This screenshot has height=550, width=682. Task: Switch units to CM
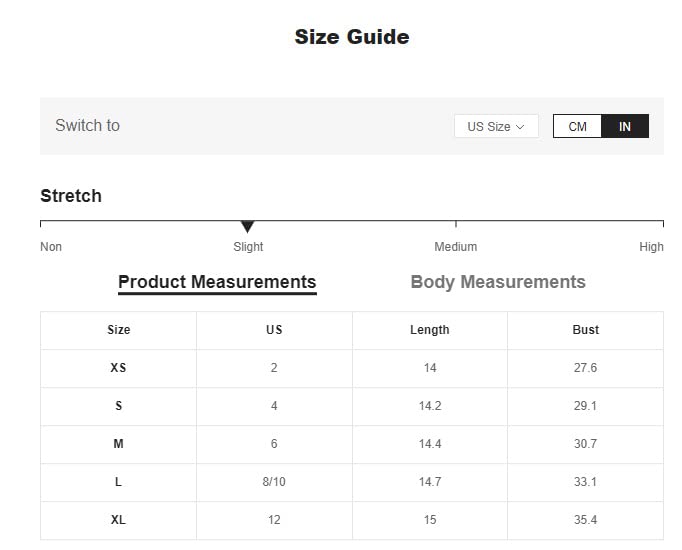[577, 127]
